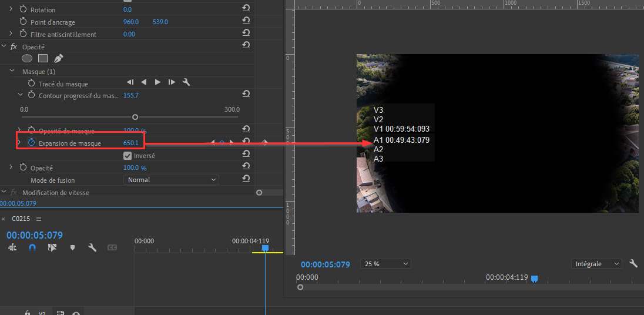Click the timeline timecode 00:00:05:079
This screenshot has height=315, width=644.
(x=35, y=235)
